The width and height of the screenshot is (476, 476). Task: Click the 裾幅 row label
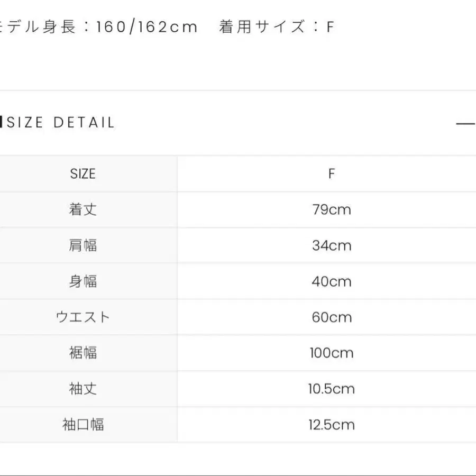click(83, 353)
